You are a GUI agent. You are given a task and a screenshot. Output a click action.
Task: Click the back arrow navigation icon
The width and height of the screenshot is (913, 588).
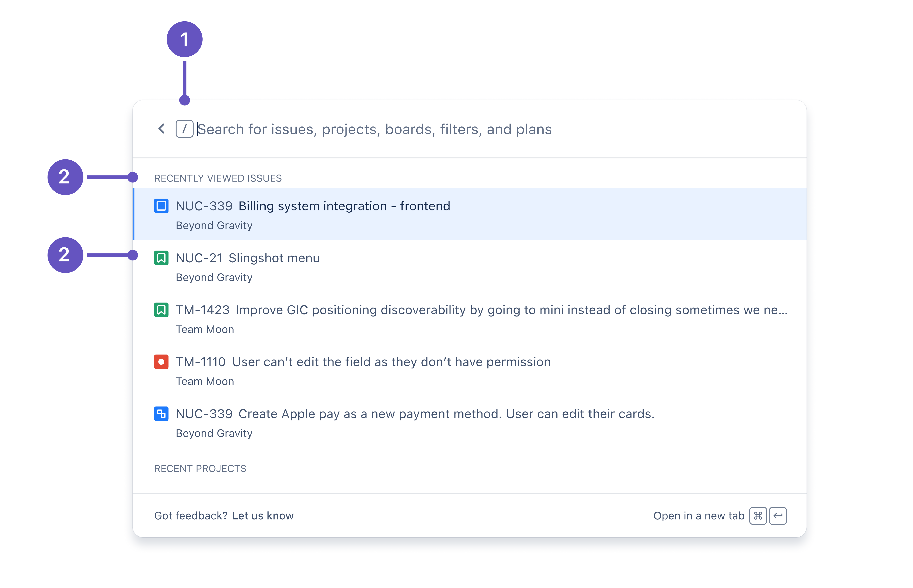tap(162, 129)
